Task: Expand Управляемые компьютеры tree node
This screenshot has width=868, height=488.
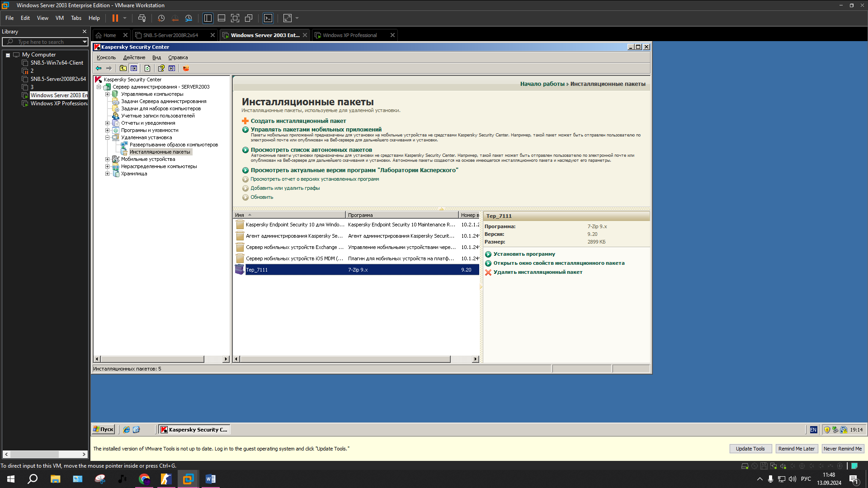Action: click(x=108, y=94)
